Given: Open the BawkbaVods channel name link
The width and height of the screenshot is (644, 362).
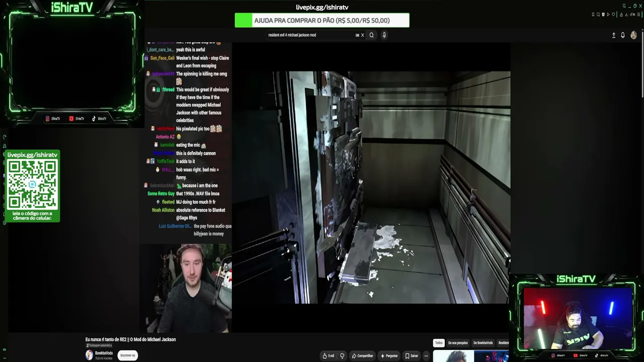Looking at the screenshot, I should point(104,353).
